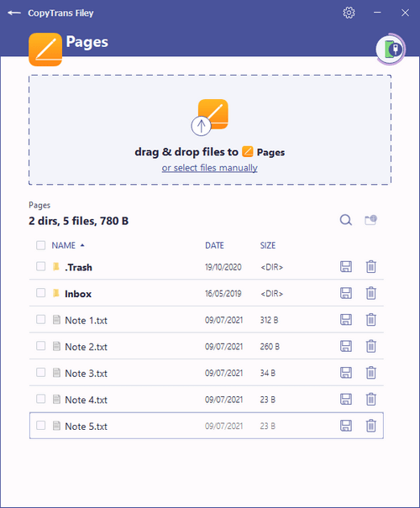Select Note 3.txt checkbox
Screen dimensions: 420x508
41,373
